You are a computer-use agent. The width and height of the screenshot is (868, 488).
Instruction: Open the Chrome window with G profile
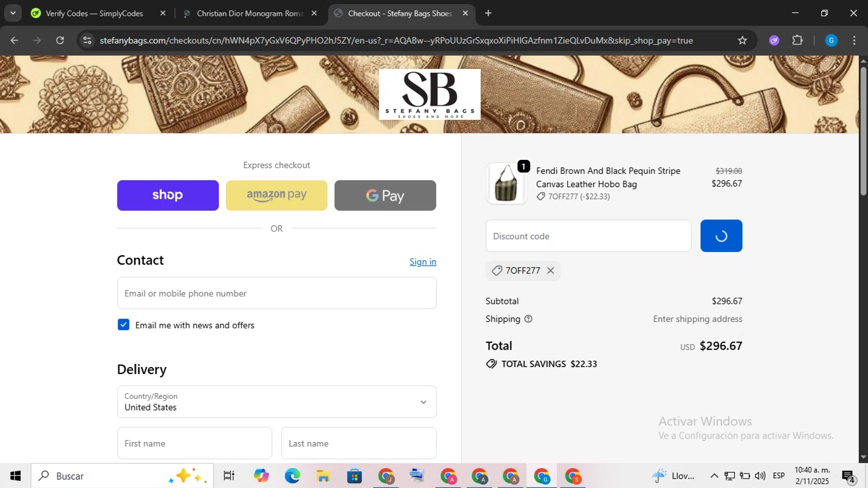click(x=542, y=476)
